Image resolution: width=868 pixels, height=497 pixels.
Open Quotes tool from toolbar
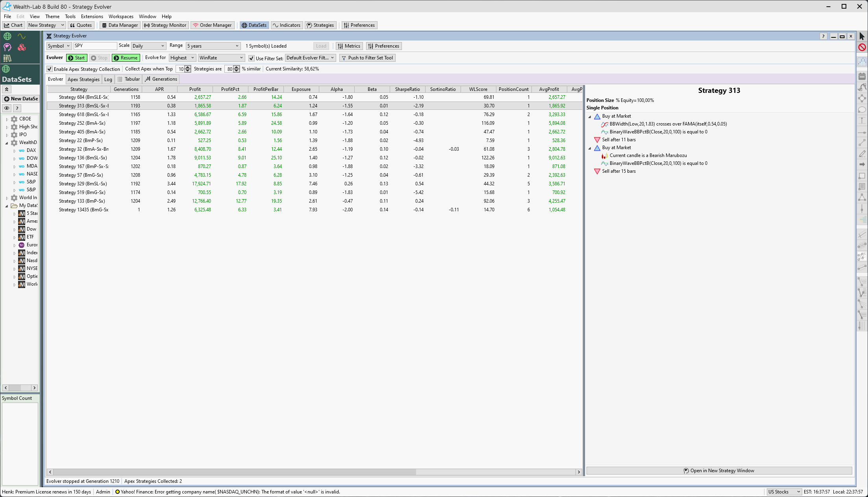coord(81,25)
